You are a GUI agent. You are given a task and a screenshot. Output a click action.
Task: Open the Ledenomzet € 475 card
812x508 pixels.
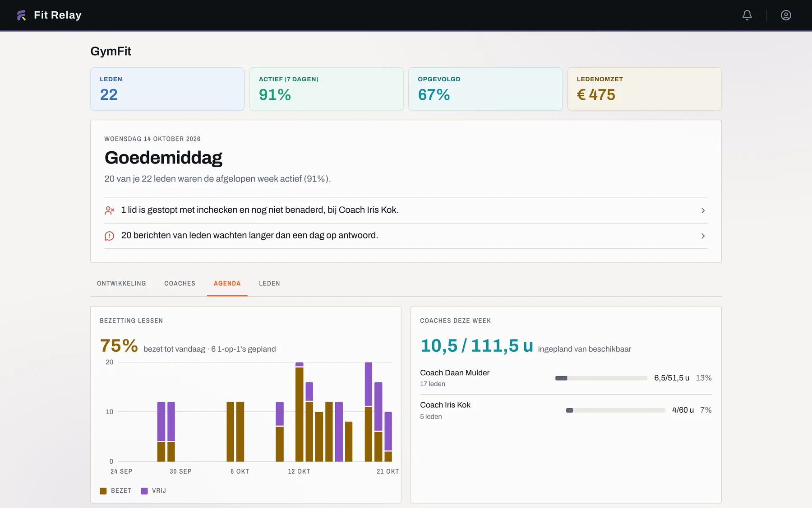[x=644, y=89]
